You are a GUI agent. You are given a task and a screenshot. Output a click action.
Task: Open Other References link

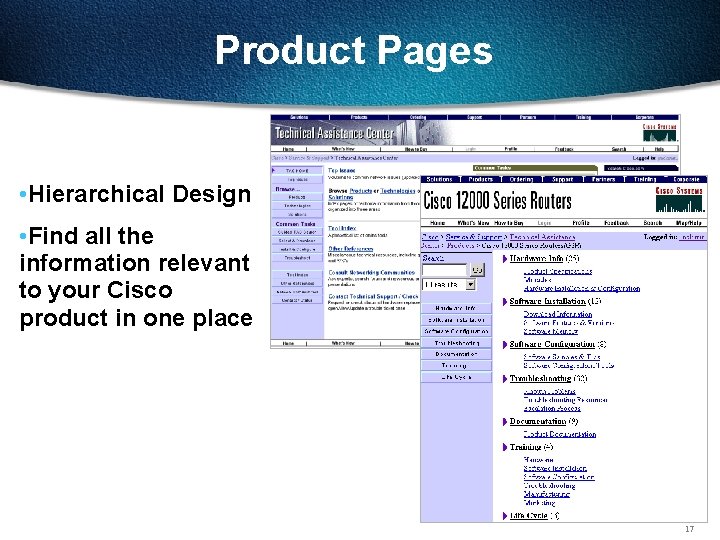(350, 249)
